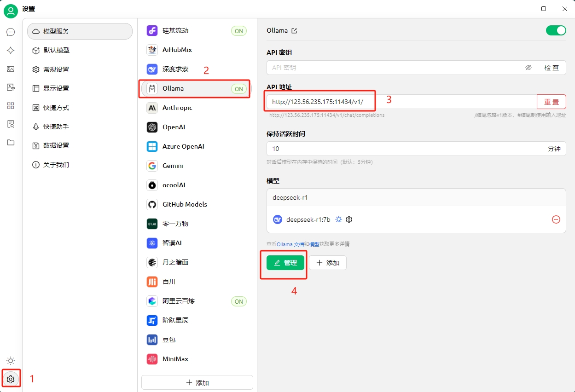Click the 重置 API address button
Screen dimensions: 575x392
(552, 102)
